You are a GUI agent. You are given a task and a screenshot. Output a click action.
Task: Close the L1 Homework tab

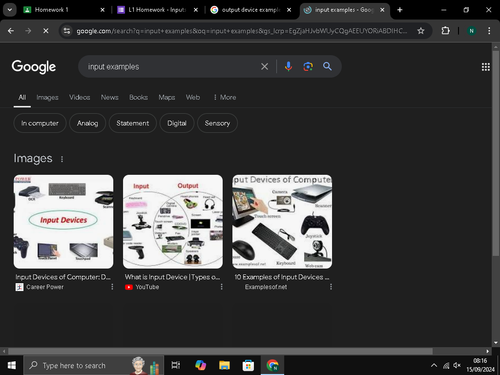click(196, 10)
